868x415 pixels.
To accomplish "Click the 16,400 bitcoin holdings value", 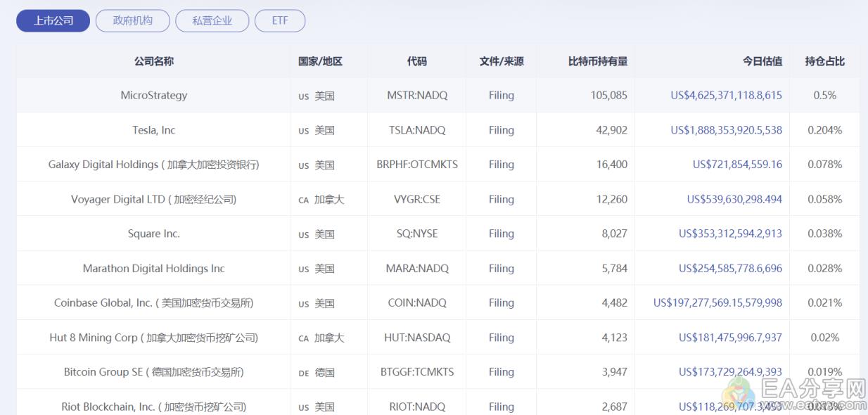I will click(x=612, y=165).
